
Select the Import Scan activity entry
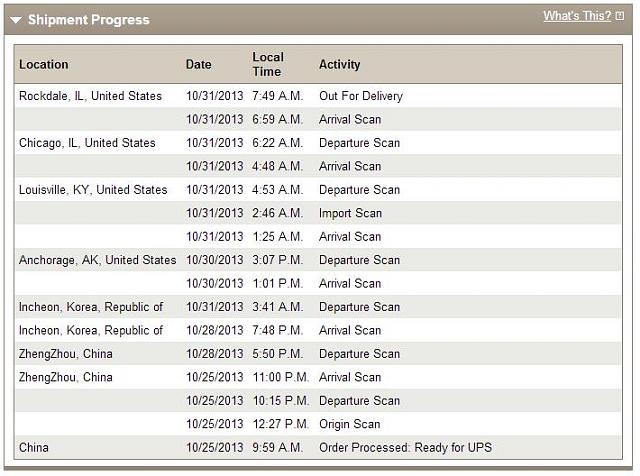[x=350, y=213]
